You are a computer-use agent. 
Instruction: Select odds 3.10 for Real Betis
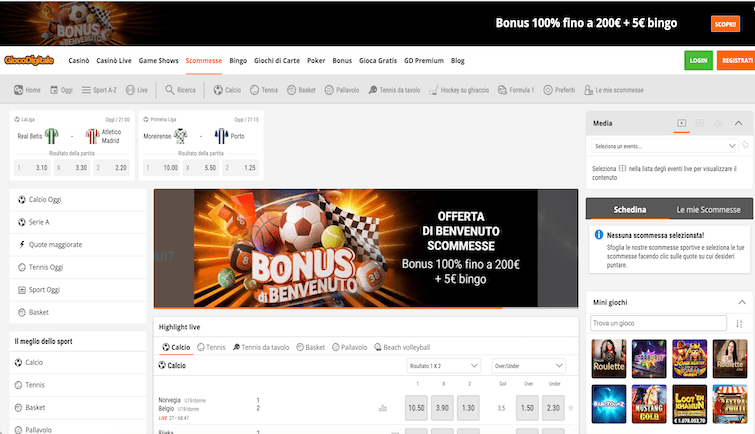32,168
